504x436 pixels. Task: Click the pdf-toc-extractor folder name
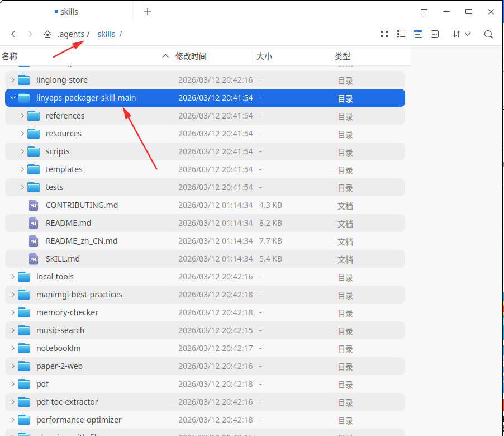[67, 402]
